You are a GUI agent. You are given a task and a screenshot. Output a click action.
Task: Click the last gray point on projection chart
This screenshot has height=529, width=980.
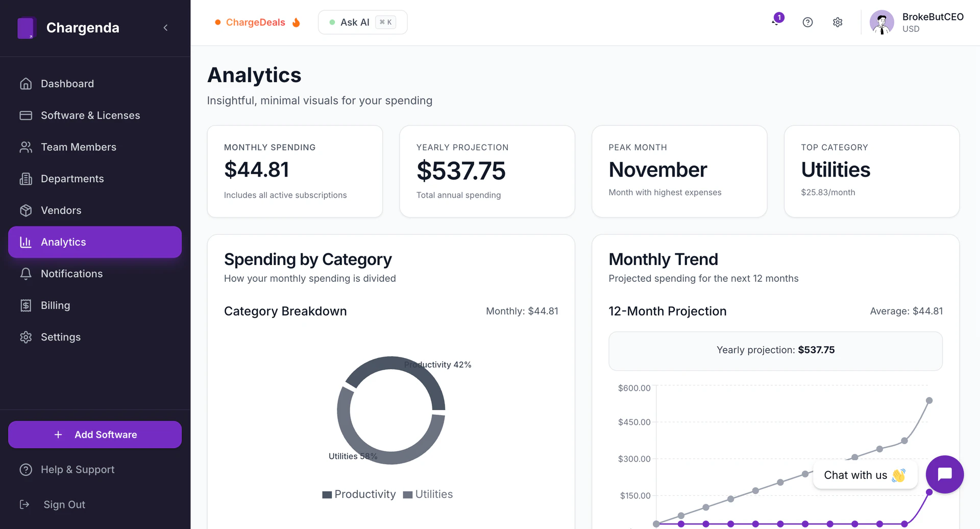(929, 401)
